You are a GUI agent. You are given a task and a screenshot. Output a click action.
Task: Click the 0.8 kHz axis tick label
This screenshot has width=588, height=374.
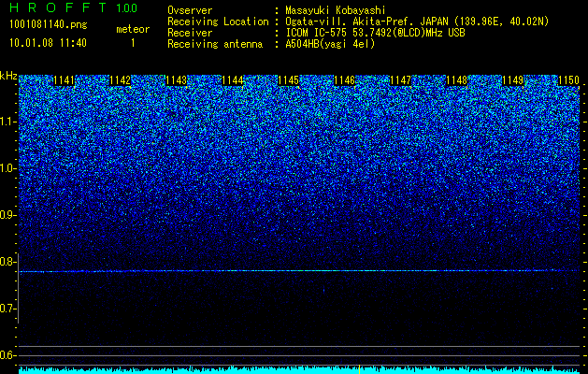(x=7, y=262)
